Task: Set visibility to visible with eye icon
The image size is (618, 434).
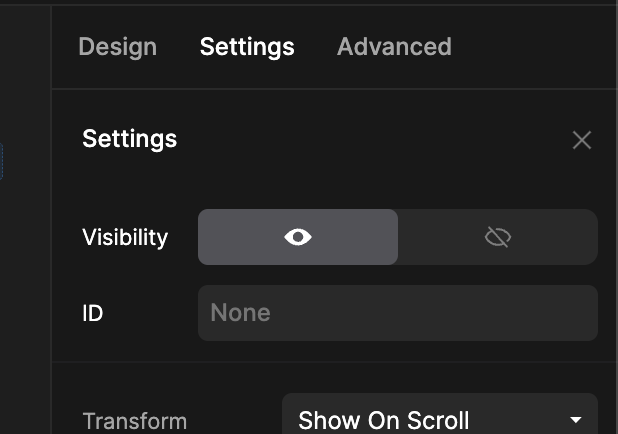Action: (x=298, y=237)
